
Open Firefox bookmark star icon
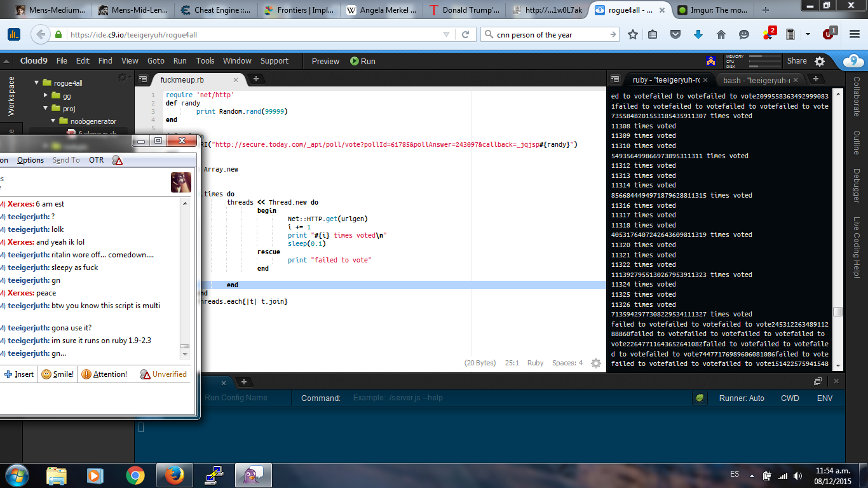pos(633,35)
